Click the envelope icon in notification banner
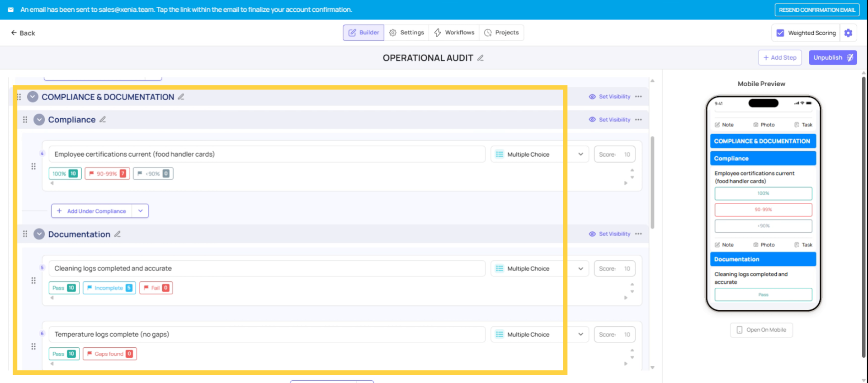Viewport: 868px width, 383px height. pyautogui.click(x=11, y=9)
